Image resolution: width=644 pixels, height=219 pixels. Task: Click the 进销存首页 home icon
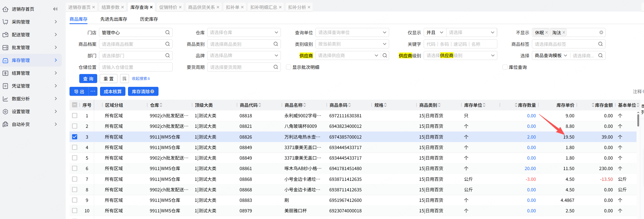click(x=5, y=9)
